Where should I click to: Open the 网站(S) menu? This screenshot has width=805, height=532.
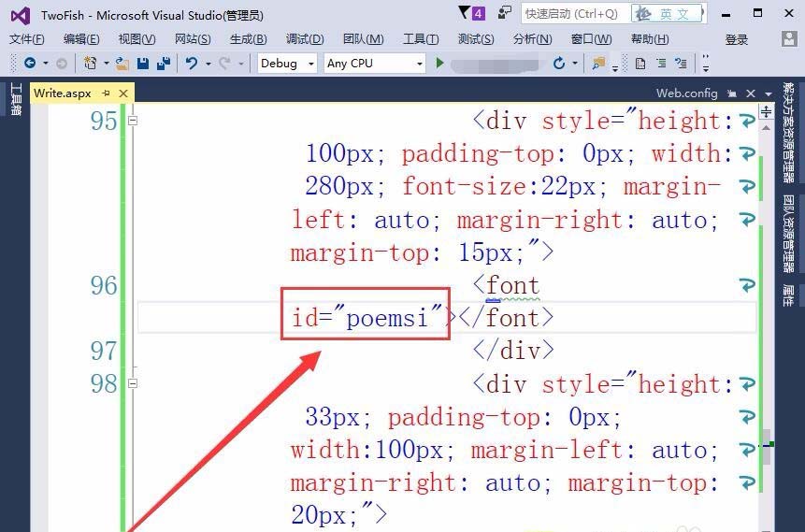(193, 39)
